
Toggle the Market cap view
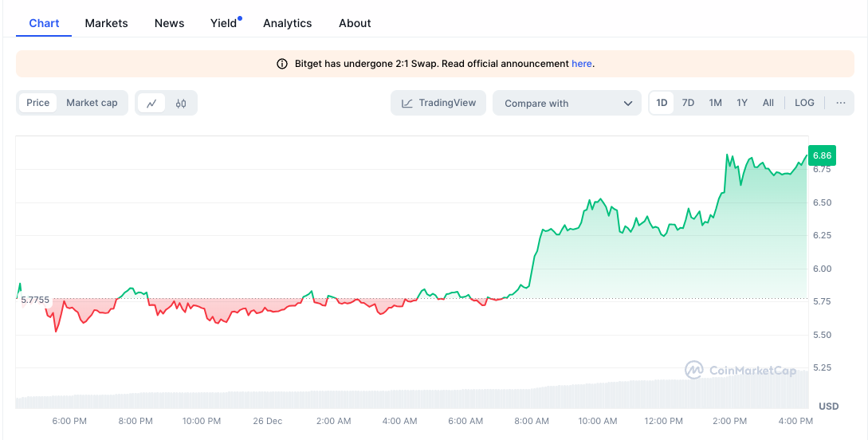(92, 103)
